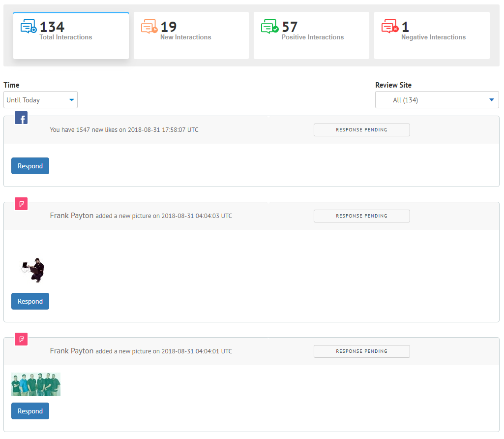The image size is (504, 439).
Task: Open the group photo thumbnail of team in green shirts
Action: click(36, 384)
